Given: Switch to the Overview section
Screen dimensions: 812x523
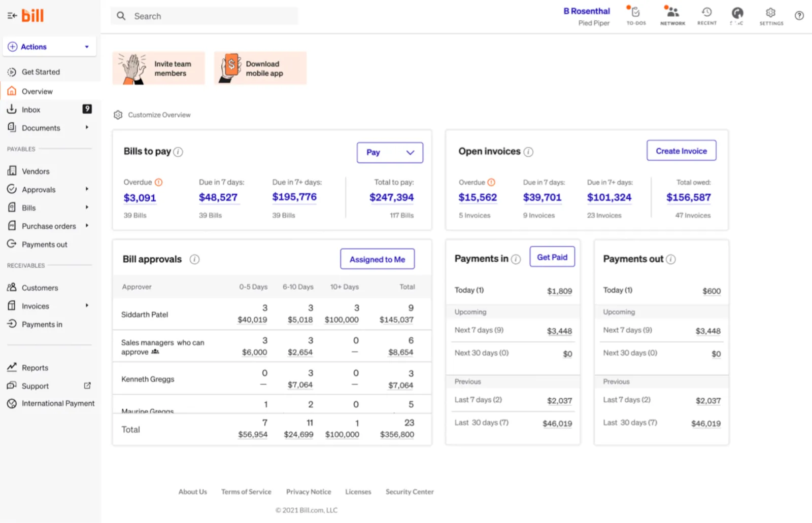Looking at the screenshot, I should click(37, 91).
